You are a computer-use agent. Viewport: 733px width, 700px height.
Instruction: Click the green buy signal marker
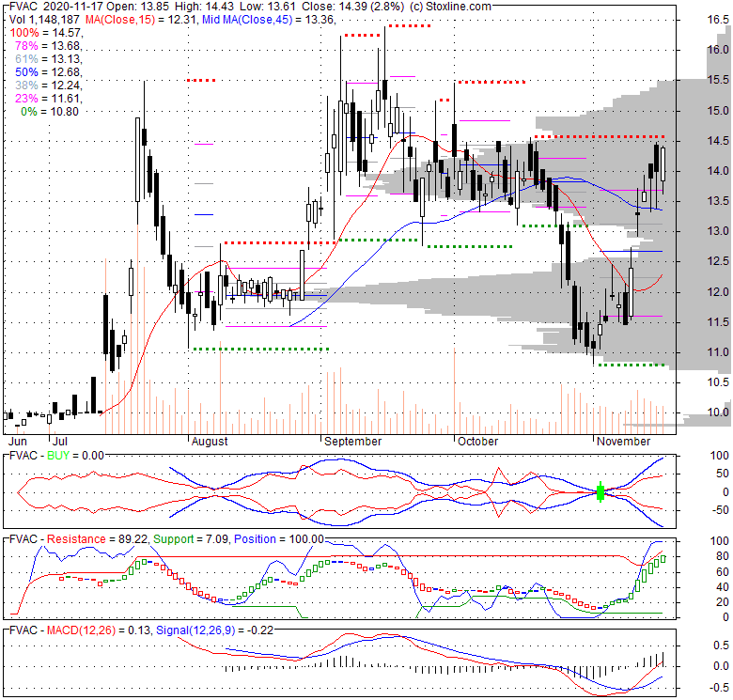coord(600,491)
